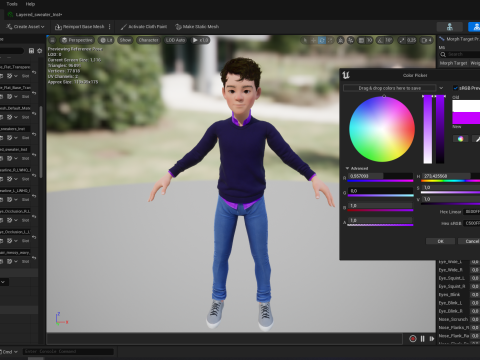
Task: Open the Tools menu
Action: click(x=12, y=4)
